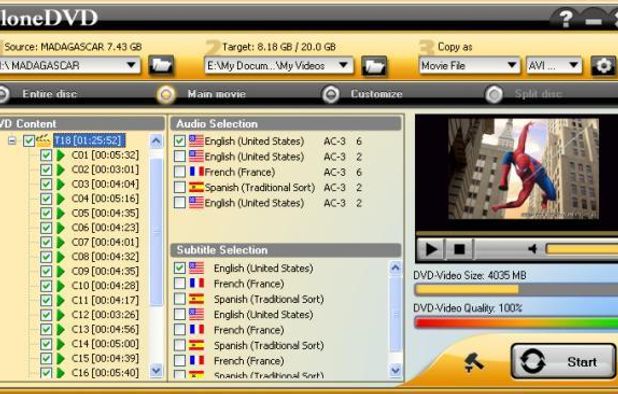Uncheck first English subtitle checkbox
This screenshot has height=394, width=618.
[x=180, y=268]
